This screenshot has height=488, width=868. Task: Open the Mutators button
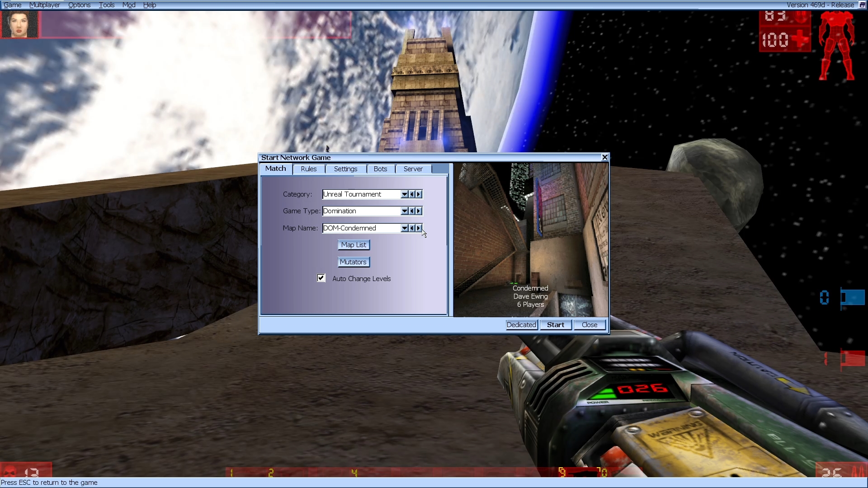354,262
